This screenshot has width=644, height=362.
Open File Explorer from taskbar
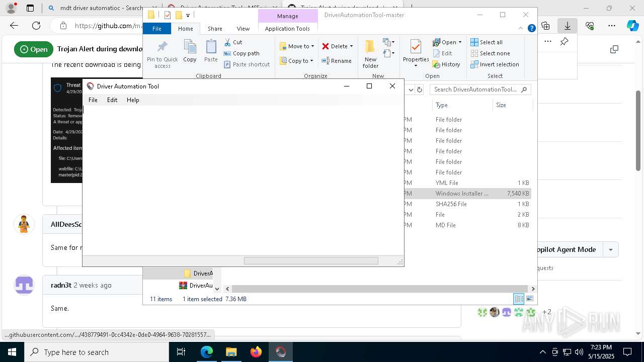pyautogui.click(x=231, y=352)
